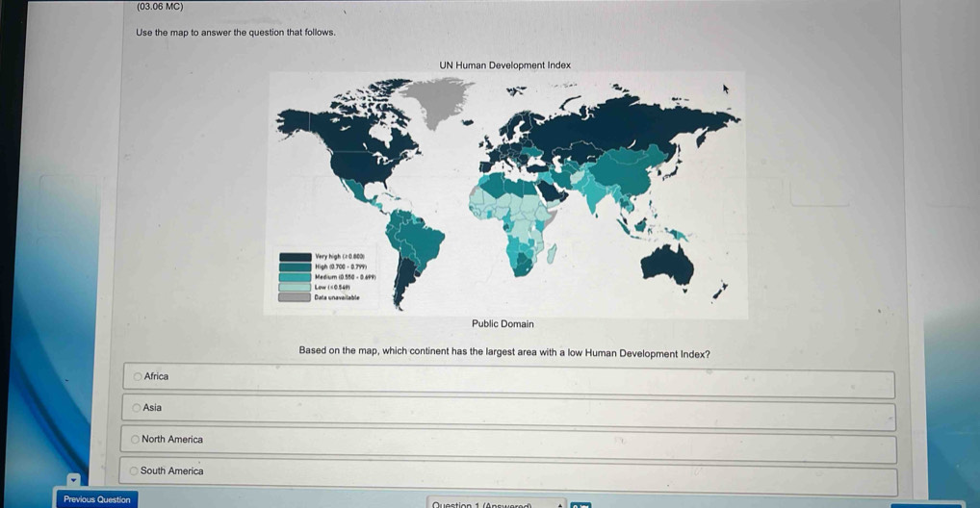Click the small down-arrow icon above Previous Question
Screen dimensions: 980x508
[74, 480]
